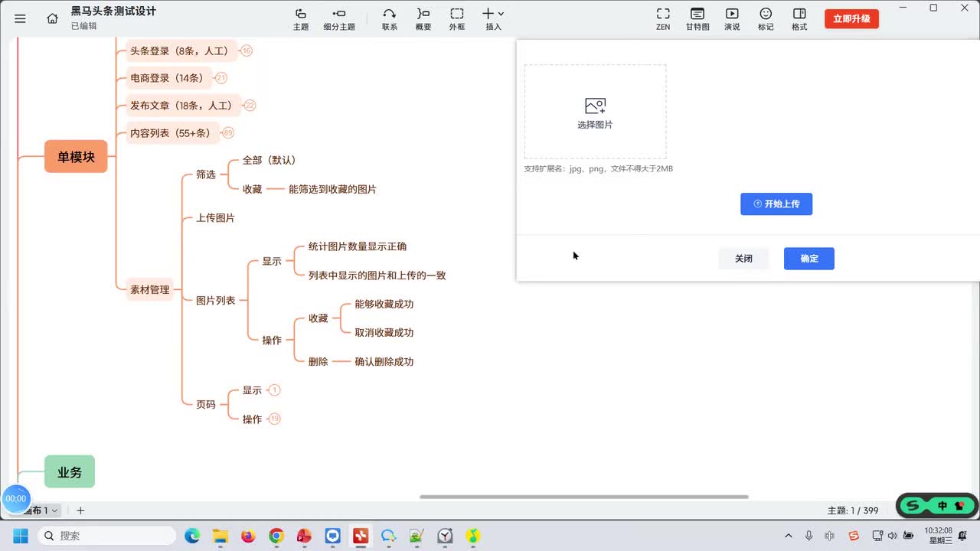Select the 素材管理 topic
Screen dimensions: 980x551
[149, 289]
